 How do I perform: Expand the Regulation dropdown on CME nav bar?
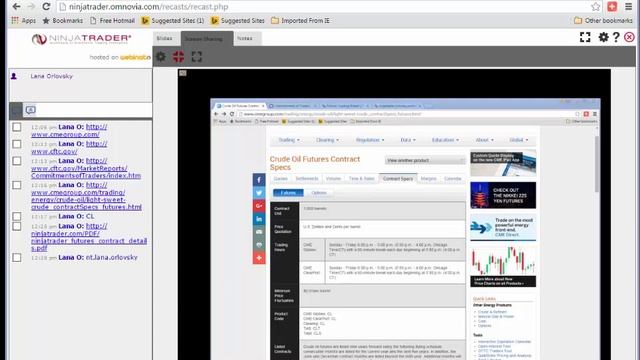(370, 140)
